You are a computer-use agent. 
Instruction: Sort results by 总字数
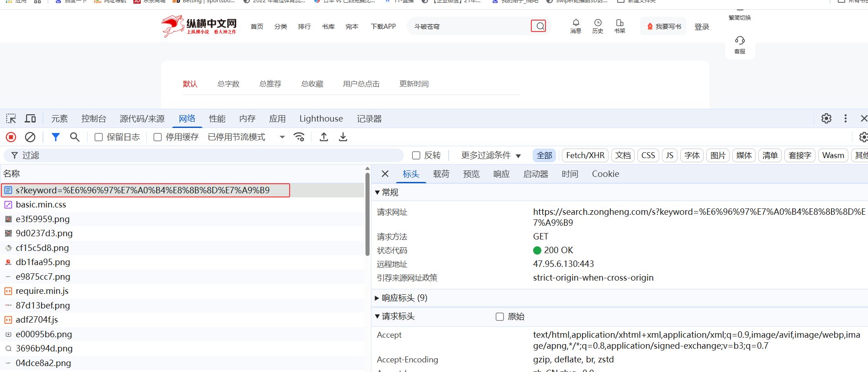tap(228, 84)
